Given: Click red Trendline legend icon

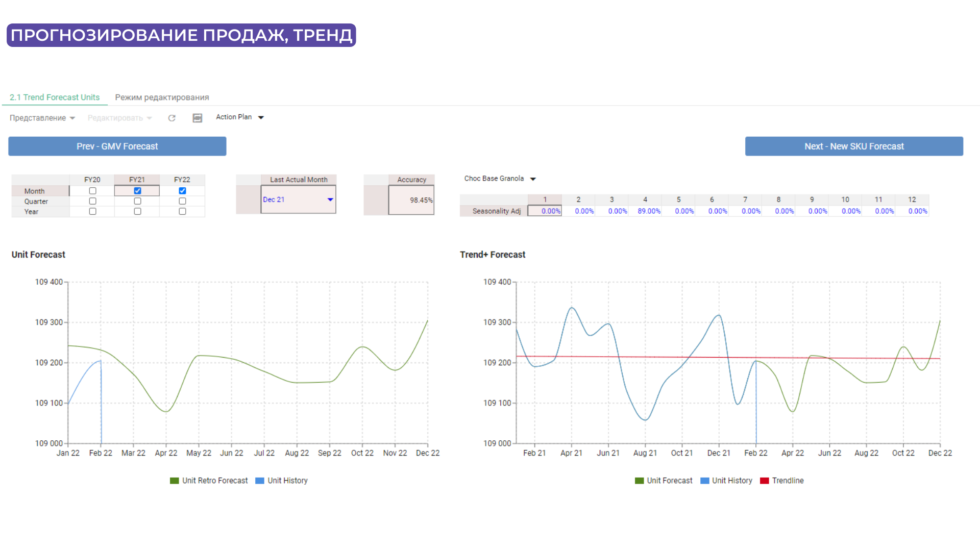Looking at the screenshot, I should click(x=764, y=481).
